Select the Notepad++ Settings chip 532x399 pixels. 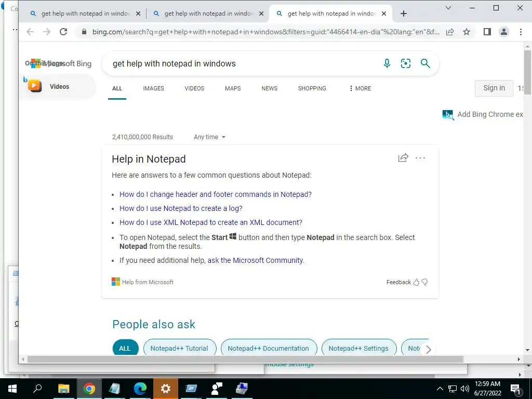coord(358,348)
